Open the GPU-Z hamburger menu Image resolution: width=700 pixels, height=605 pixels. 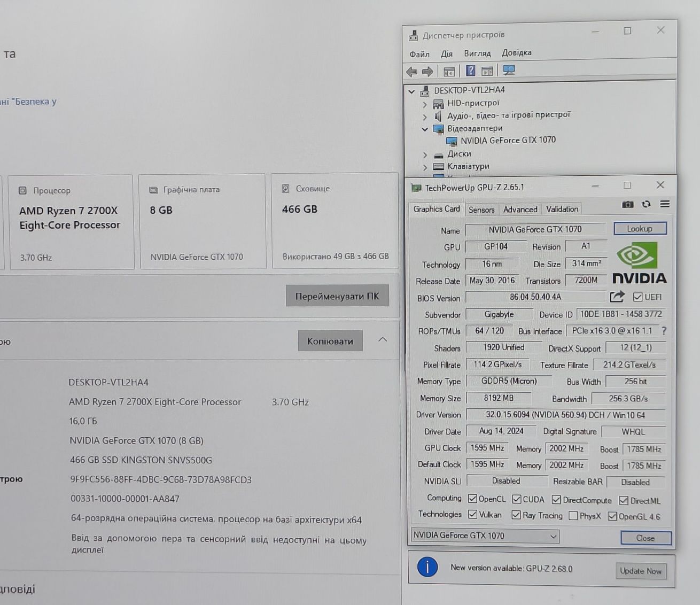point(665,204)
